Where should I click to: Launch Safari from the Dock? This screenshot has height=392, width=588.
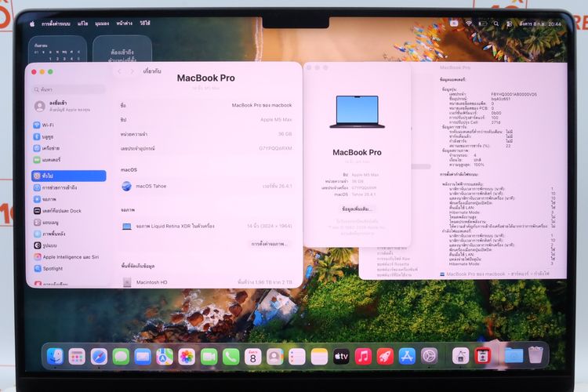pos(99,357)
